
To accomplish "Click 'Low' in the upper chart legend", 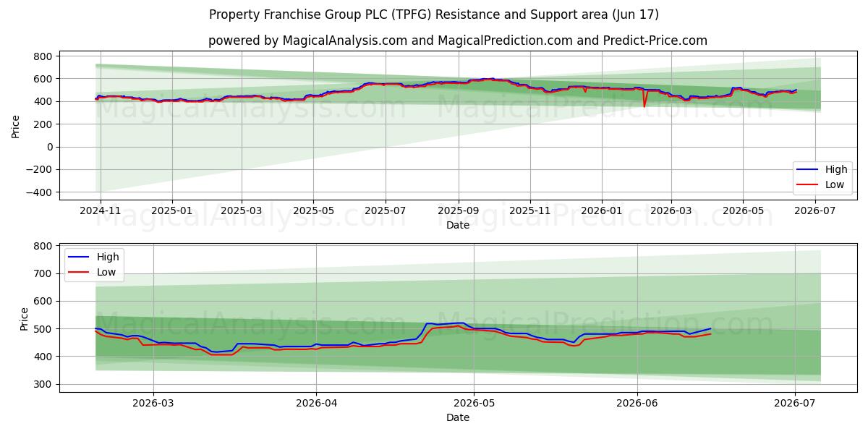I will (835, 184).
